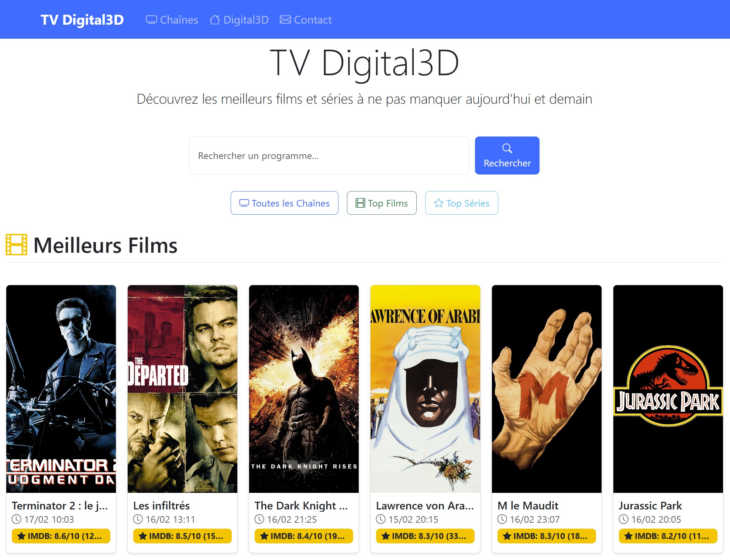The width and height of the screenshot is (730, 560).
Task: Click the Toutes les Chaînes button
Action: pyautogui.click(x=284, y=203)
